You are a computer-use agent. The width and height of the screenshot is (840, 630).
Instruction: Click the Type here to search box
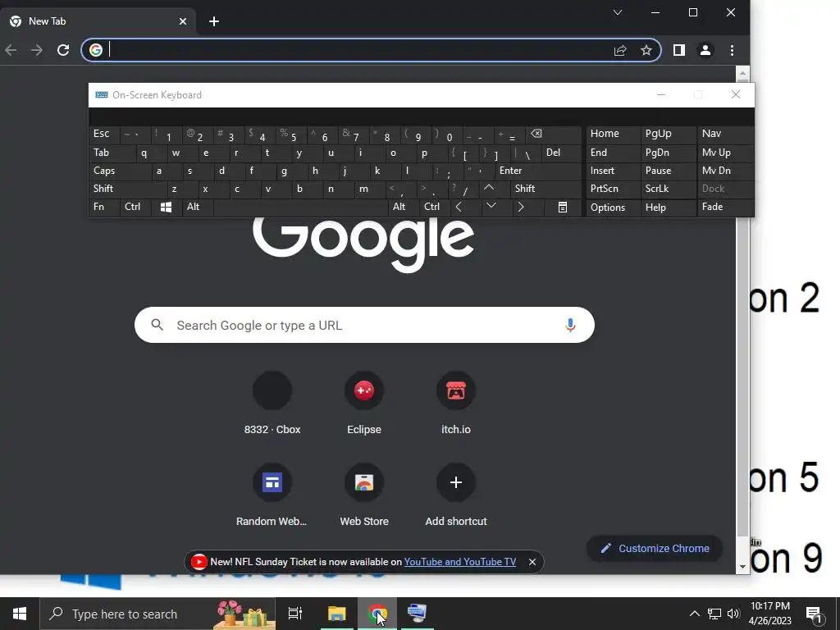coord(157,614)
